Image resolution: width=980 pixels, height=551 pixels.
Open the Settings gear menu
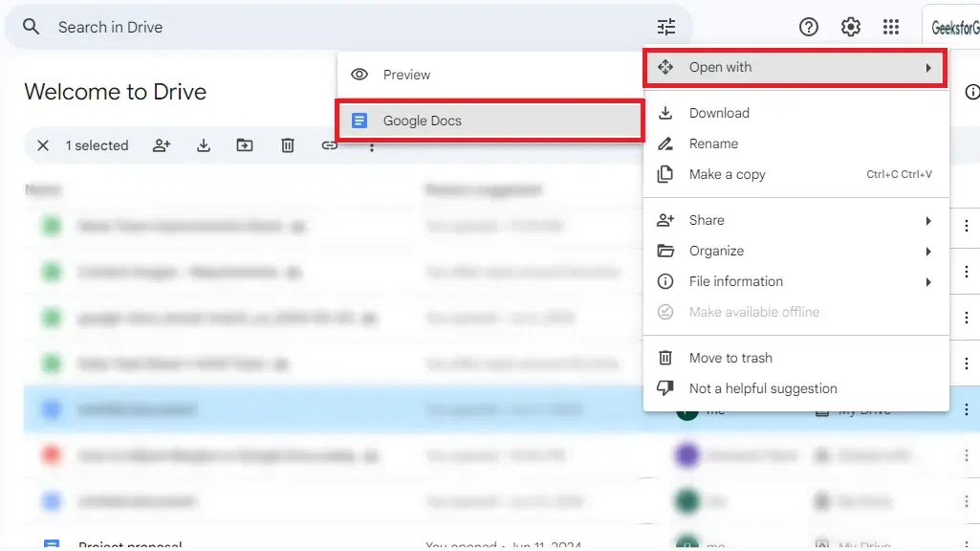(850, 27)
